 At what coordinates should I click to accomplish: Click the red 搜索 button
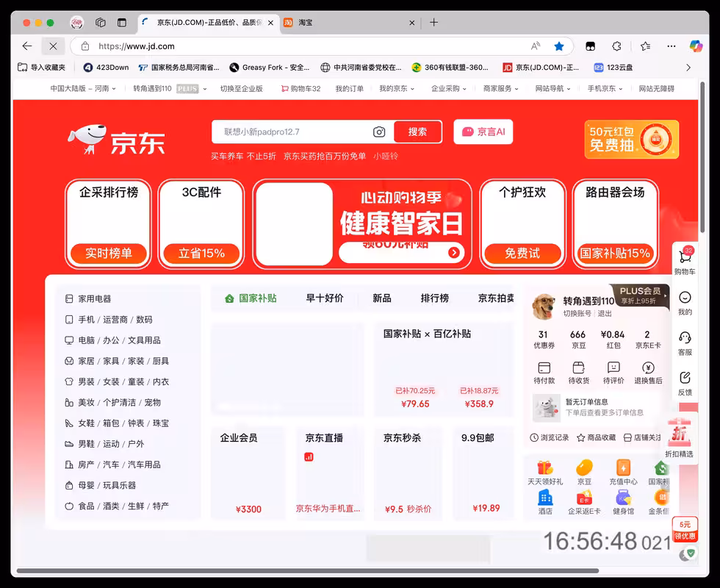point(418,132)
